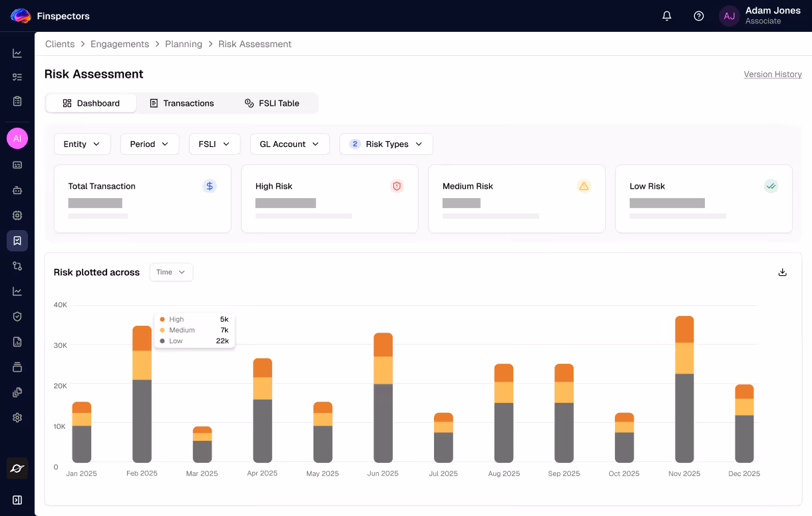
Task: Click the Dec 2025 bar in chart
Action: click(744, 424)
